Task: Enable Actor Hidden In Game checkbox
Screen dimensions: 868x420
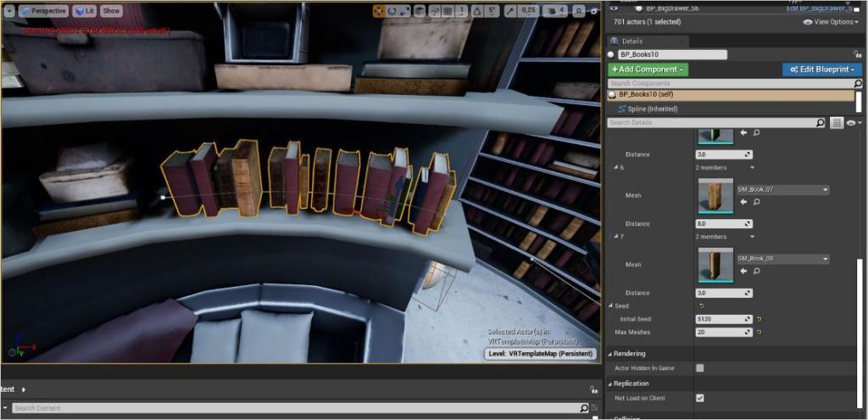Action: pyautogui.click(x=699, y=368)
